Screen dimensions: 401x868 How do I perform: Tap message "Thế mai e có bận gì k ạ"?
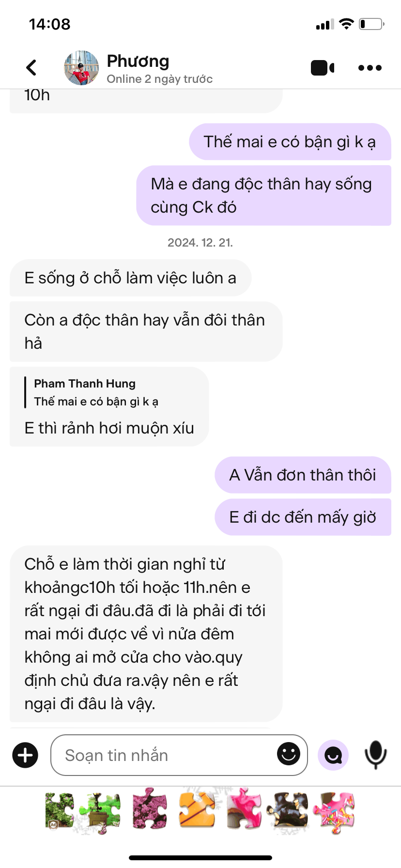(290, 141)
